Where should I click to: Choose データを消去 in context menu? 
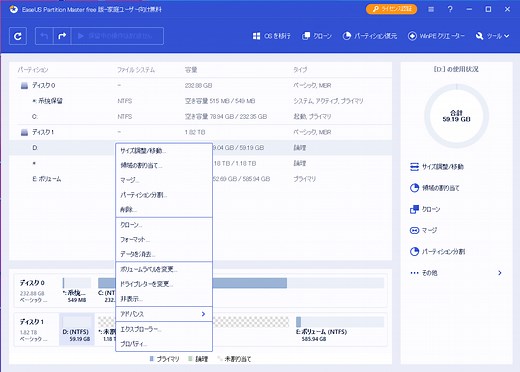click(164, 254)
